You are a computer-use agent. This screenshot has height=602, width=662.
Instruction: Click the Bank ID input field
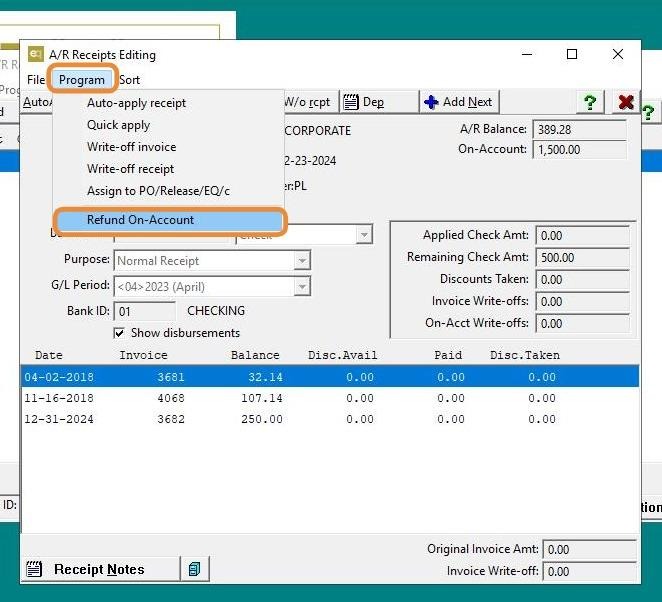point(144,312)
